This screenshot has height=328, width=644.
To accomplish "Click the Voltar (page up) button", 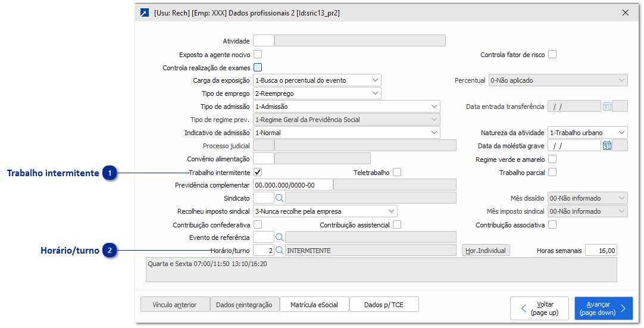I will (x=539, y=308).
